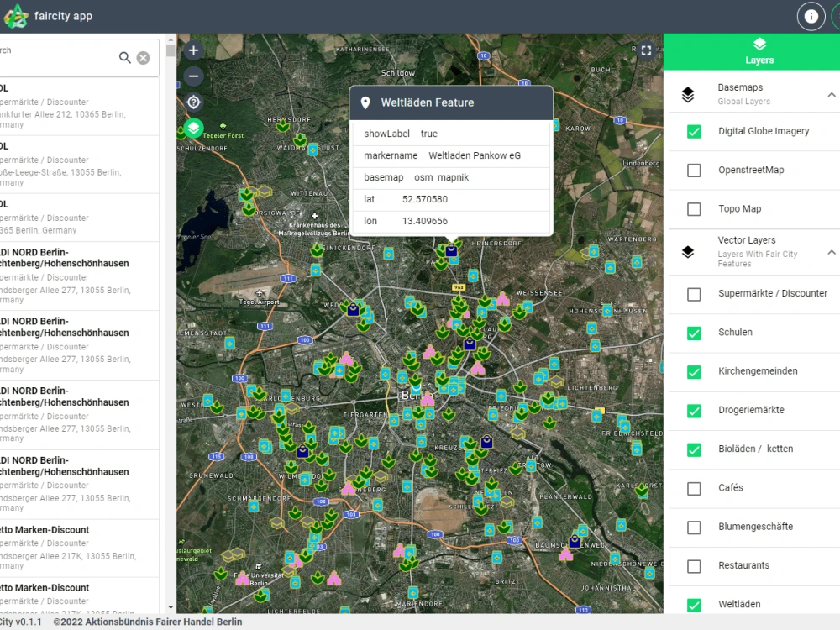Image resolution: width=840 pixels, height=630 pixels.
Task: Click the zoom out button on the map
Action: click(x=193, y=76)
